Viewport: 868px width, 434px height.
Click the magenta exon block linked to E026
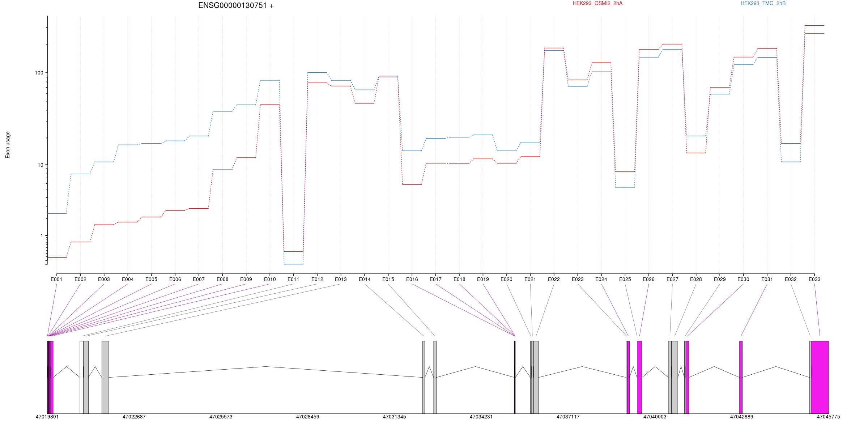click(639, 377)
